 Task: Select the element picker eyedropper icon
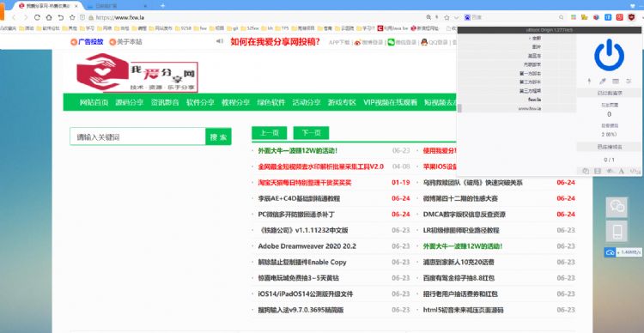(603, 82)
